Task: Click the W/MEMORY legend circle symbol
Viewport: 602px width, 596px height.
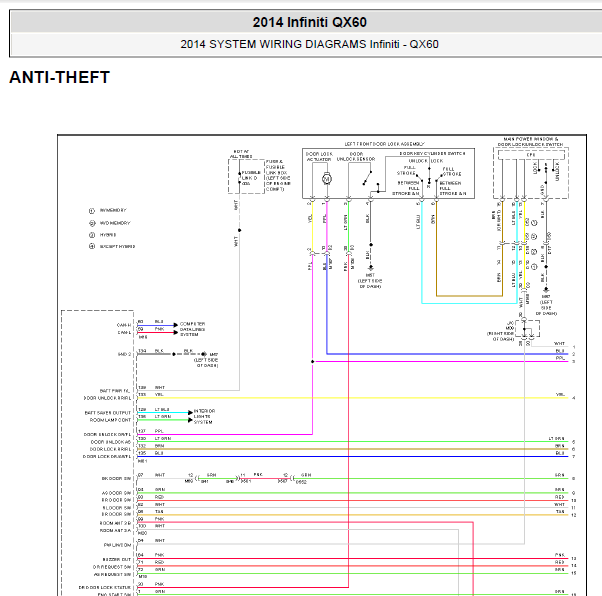Action: tap(92, 211)
